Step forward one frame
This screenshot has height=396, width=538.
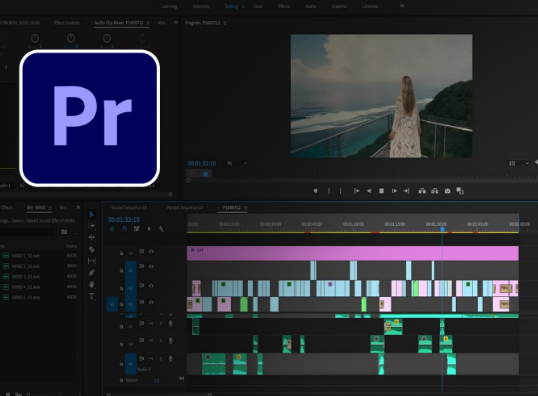point(394,191)
